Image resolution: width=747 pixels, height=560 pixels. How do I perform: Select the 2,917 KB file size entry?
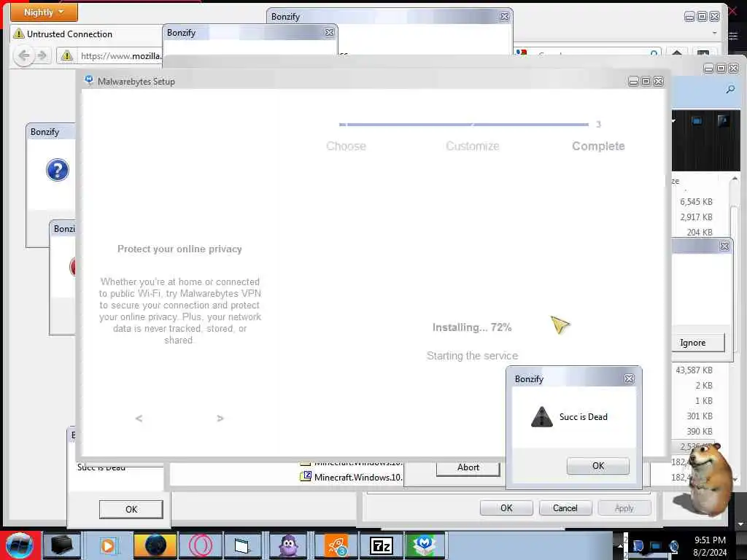[x=696, y=217]
